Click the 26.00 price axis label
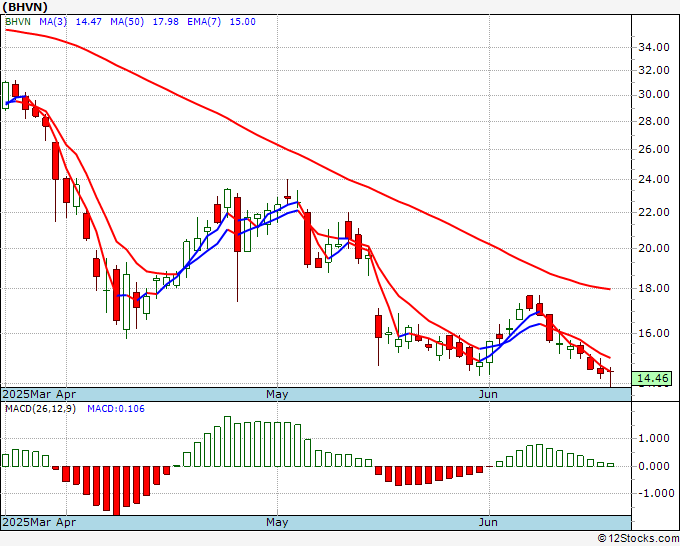 (x=654, y=149)
